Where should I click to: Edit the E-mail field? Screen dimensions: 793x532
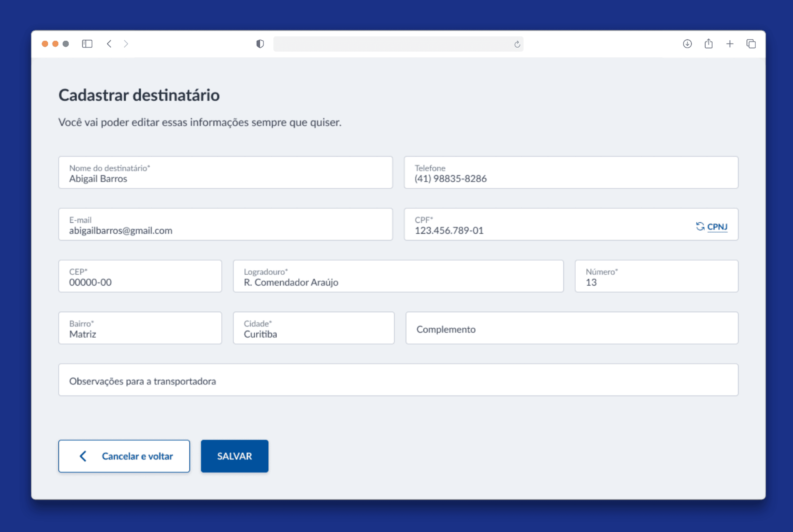coord(225,225)
